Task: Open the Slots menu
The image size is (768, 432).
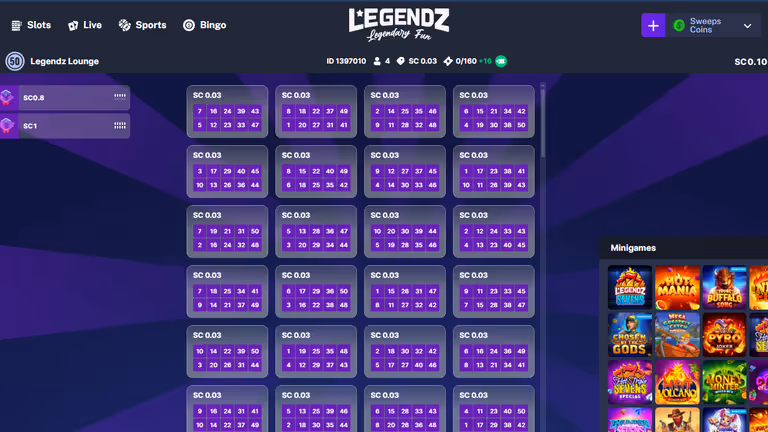Action: pyautogui.click(x=31, y=25)
